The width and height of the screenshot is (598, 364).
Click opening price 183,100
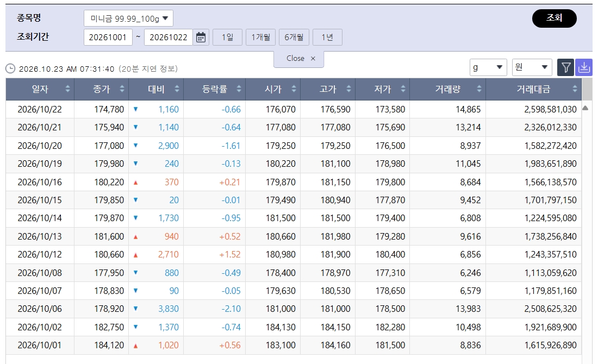(281, 346)
